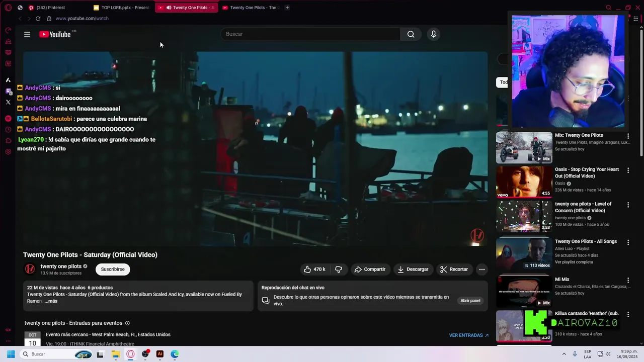Open Windows Start menu
The width and height of the screenshot is (644, 362).
pyautogui.click(x=11, y=354)
